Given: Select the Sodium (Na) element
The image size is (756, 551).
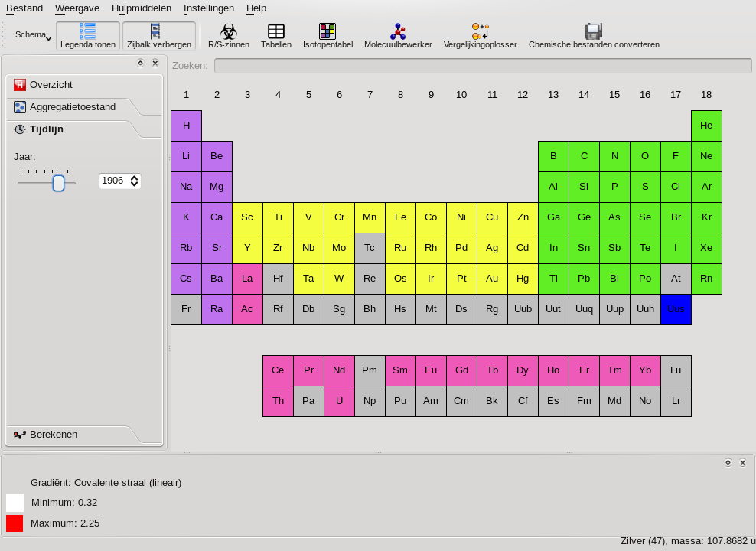Looking at the screenshot, I should point(186,187).
